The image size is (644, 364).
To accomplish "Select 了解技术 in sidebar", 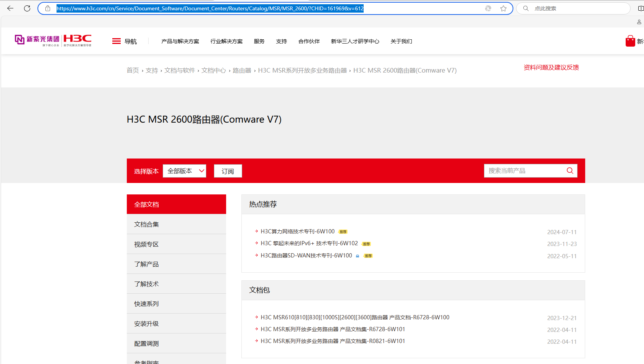I will click(x=176, y=284).
